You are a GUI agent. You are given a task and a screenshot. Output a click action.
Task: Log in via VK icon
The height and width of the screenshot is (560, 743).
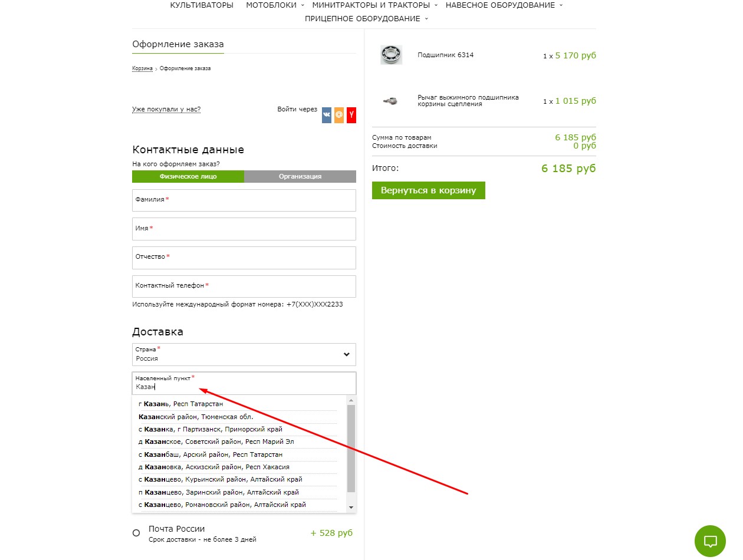pos(327,116)
